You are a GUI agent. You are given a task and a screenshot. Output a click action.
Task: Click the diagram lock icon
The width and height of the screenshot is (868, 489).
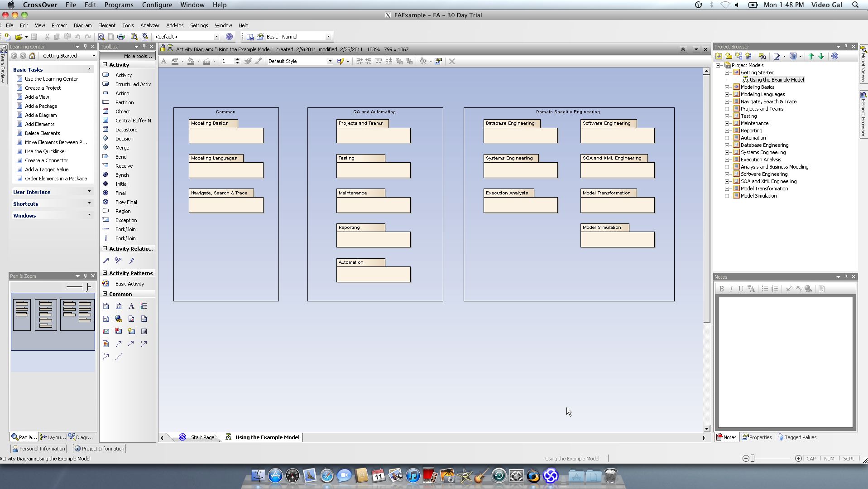click(163, 48)
